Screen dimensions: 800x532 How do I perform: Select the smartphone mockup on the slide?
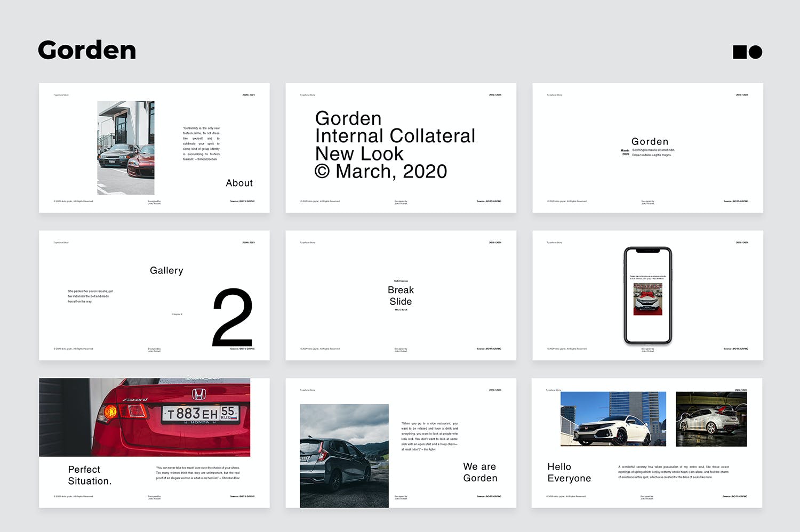pyautogui.click(x=647, y=295)
